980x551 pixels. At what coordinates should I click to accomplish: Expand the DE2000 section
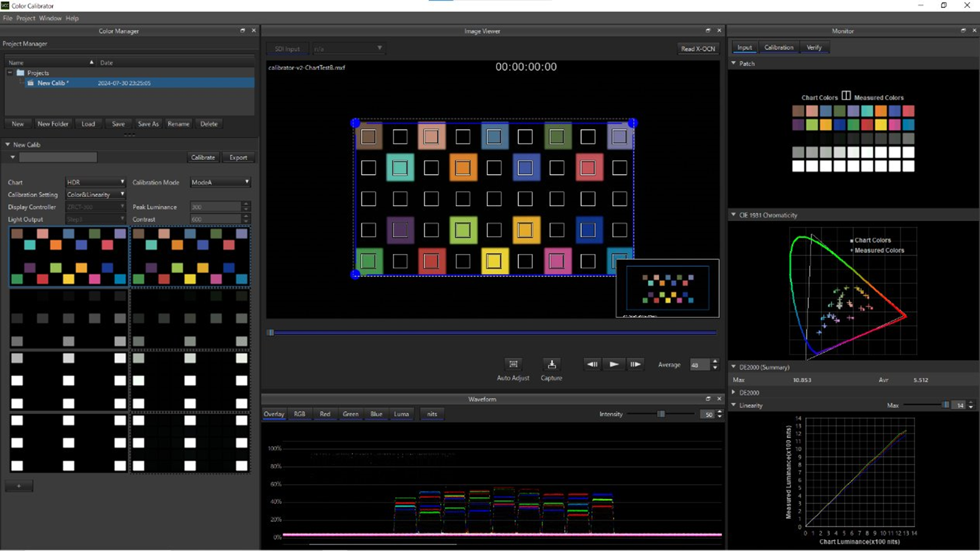pyautogui.click(x=733, y=392)
